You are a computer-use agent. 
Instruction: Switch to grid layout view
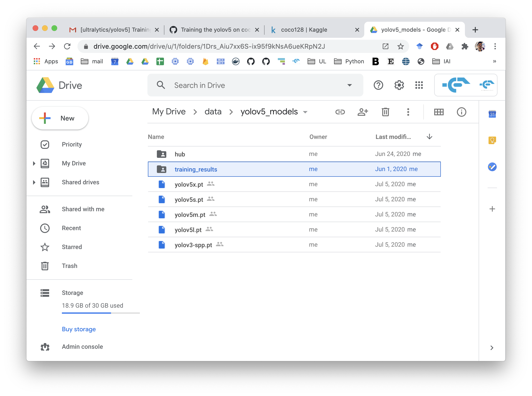438,112
